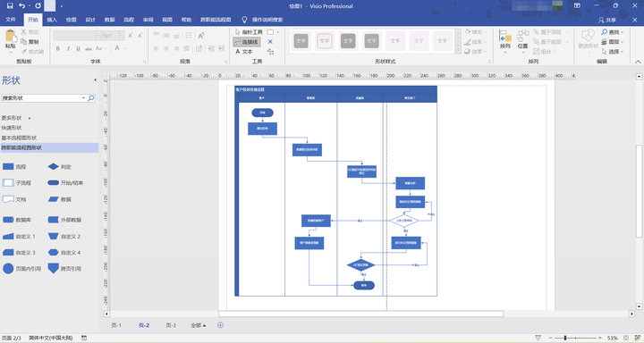
Task: Select Quick Shapes (快速形状) stencil
Action: (11, 128)
